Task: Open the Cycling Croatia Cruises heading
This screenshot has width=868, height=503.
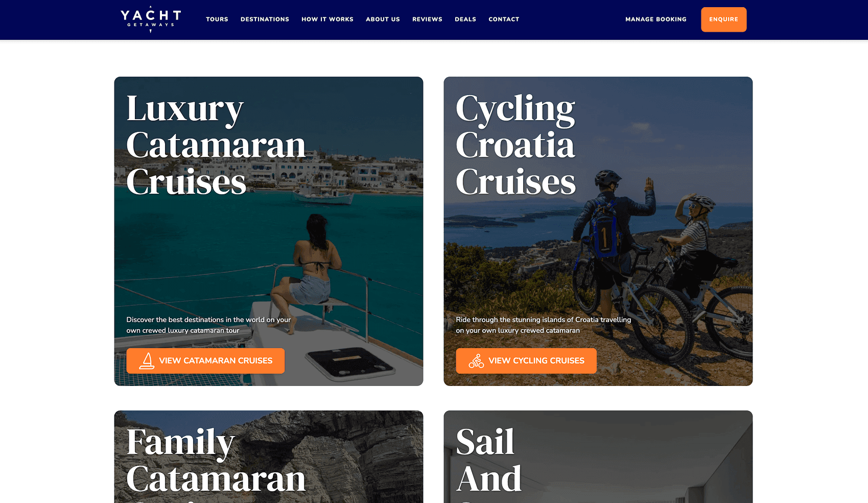Action: (516, 145)
